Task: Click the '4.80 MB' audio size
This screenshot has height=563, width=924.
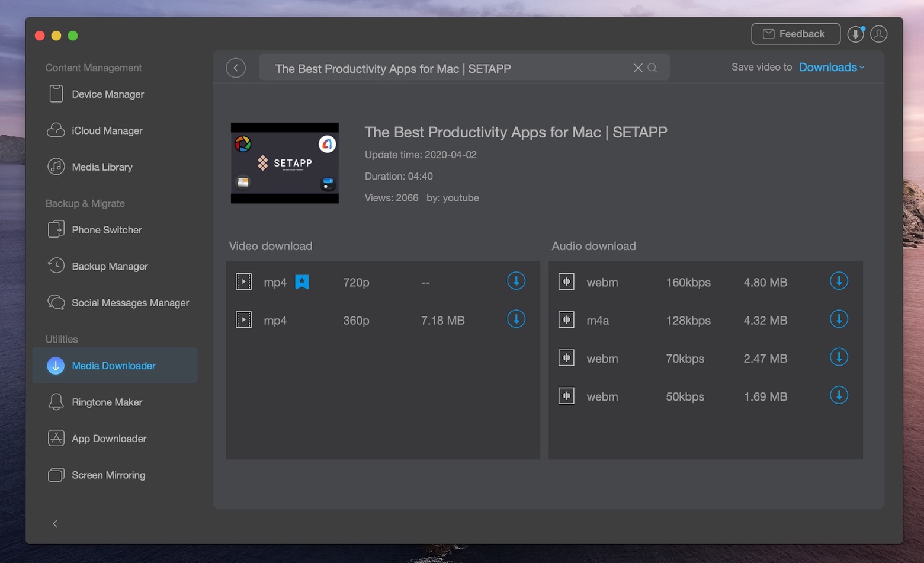Action: pyautogui.click(x=765, y=283)
